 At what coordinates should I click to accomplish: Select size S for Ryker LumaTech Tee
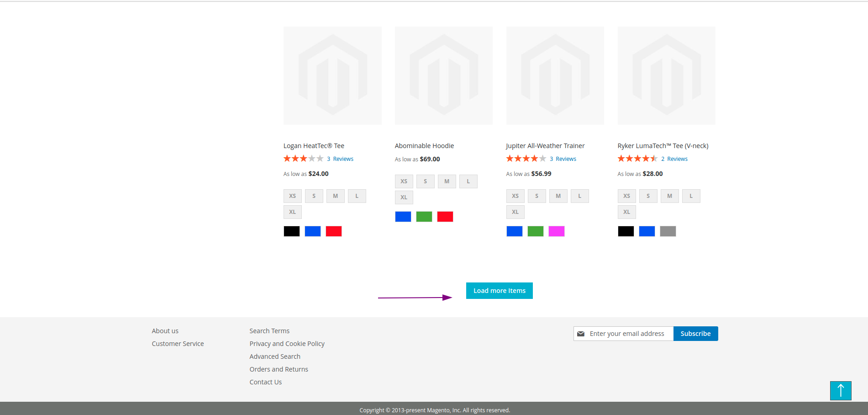(x=648, y=196)
